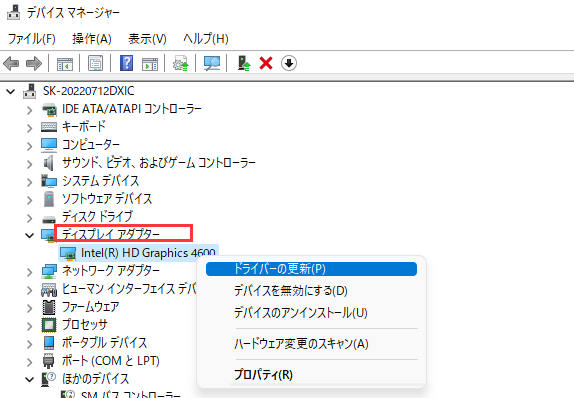
Task: Open the ヘルプ(H) menu
Action: 206,38
